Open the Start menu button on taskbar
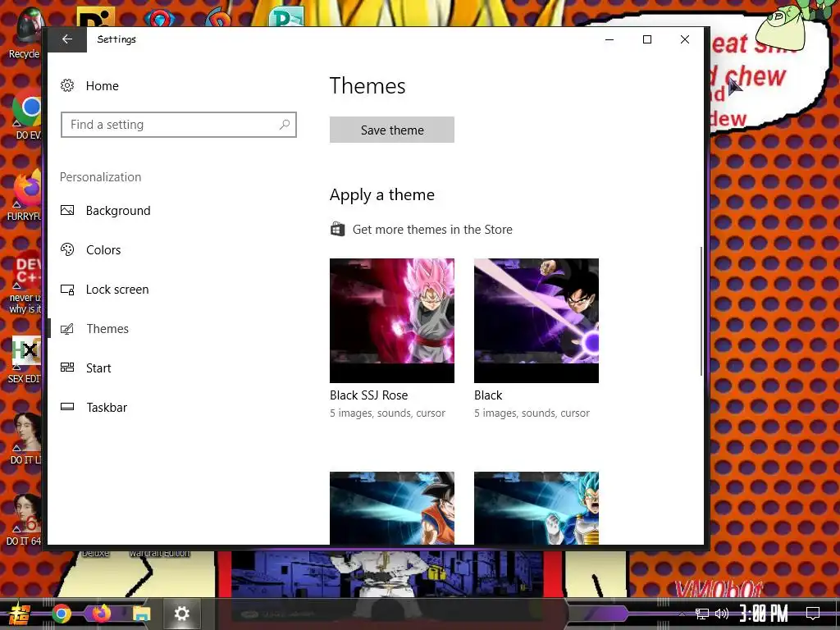The height and width of the screenshot is (630, 840). coord(18,614)
